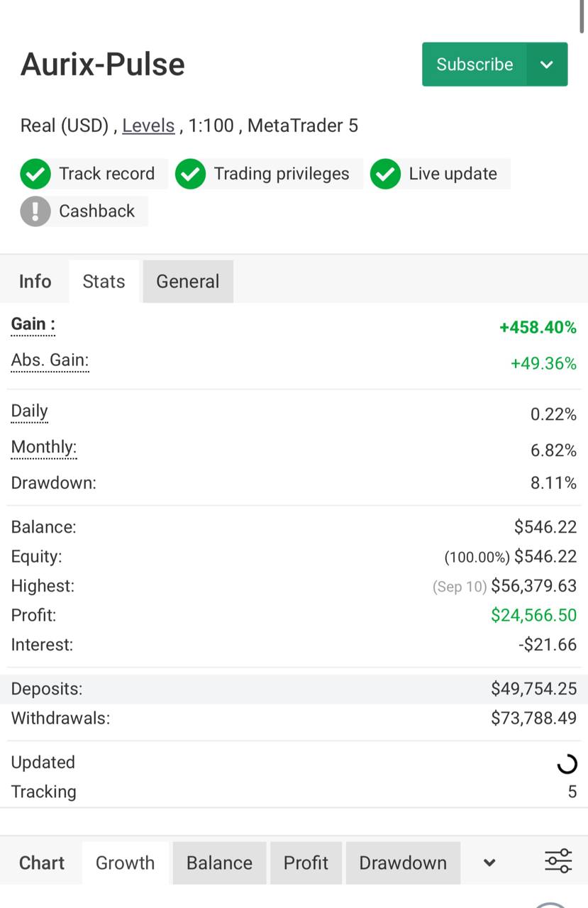This screenshot has width=588, height=908.
Task: Click the Gain label tooltip
Action: 33,325
